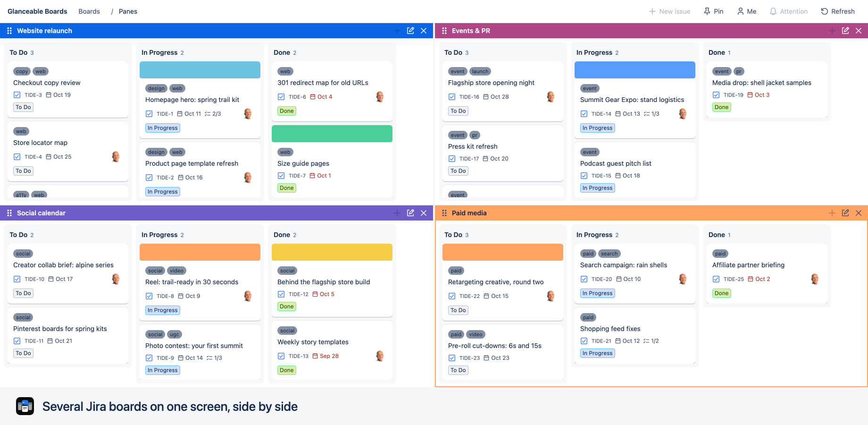Open In Progress status on Shopping feed fixes

click(x=597, y=353)
